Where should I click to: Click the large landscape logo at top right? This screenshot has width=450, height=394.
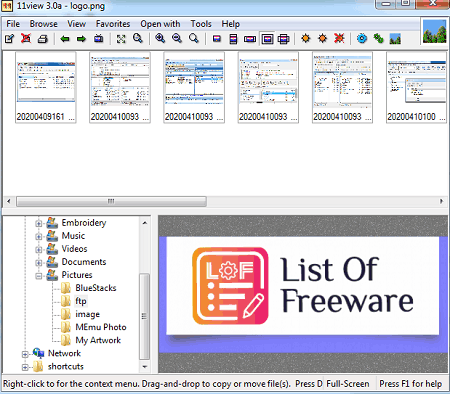[434, 32]
